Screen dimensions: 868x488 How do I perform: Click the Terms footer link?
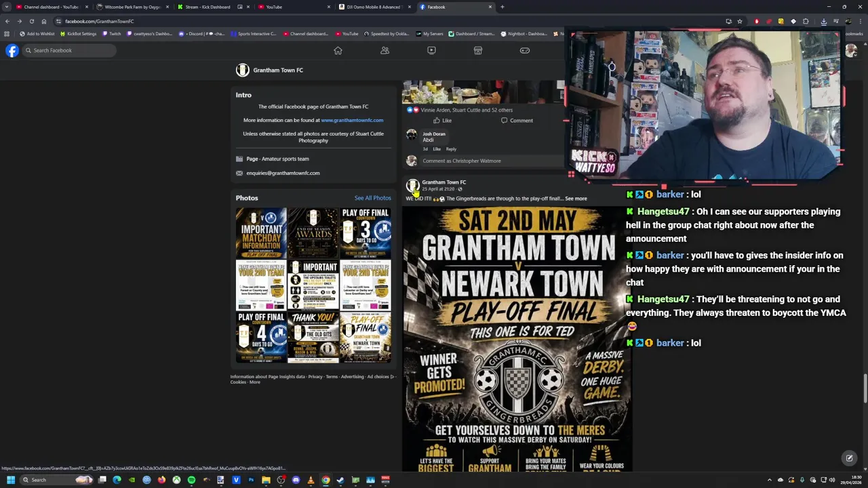[332, 377]
